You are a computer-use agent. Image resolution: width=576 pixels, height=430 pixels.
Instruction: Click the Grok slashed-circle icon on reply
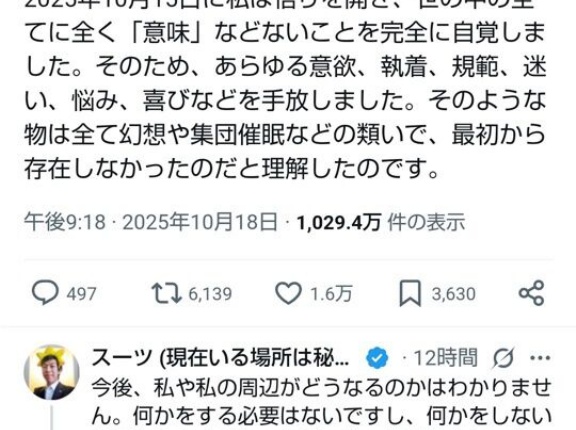(x=503, y=358)
